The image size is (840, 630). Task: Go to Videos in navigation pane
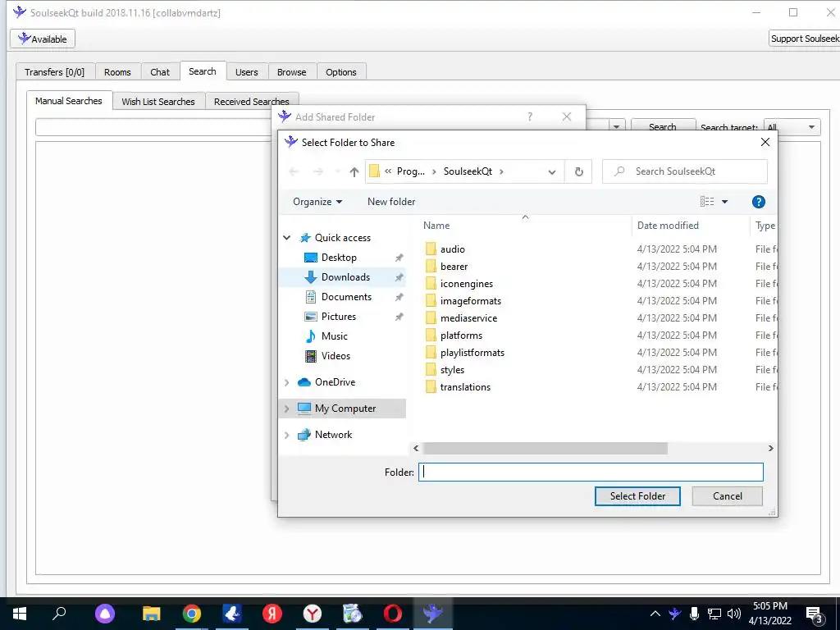pos(336,356)
